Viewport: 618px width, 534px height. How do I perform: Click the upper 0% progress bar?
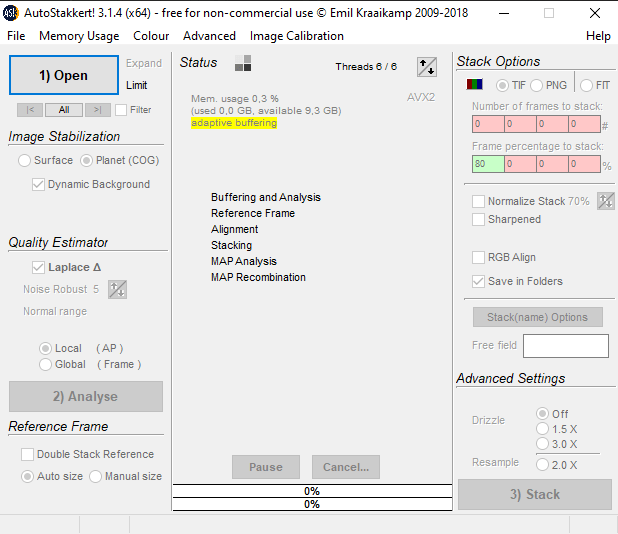(x=312, y=491)
